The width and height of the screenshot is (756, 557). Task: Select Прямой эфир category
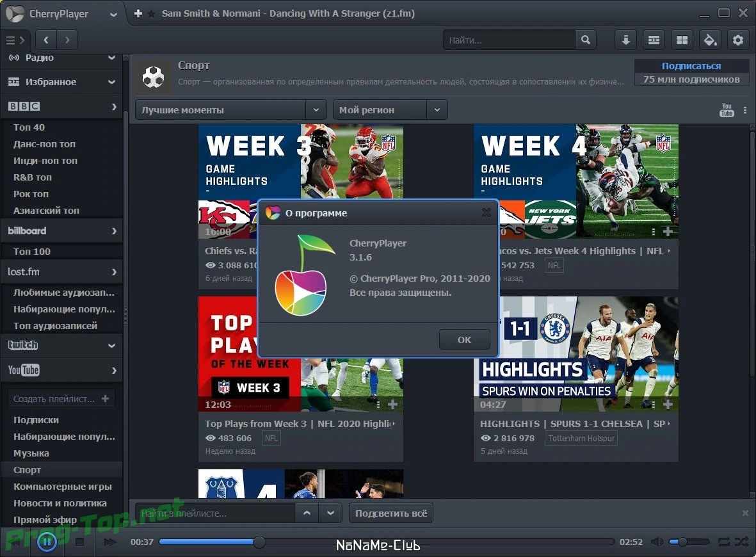(x=45, y=519)
